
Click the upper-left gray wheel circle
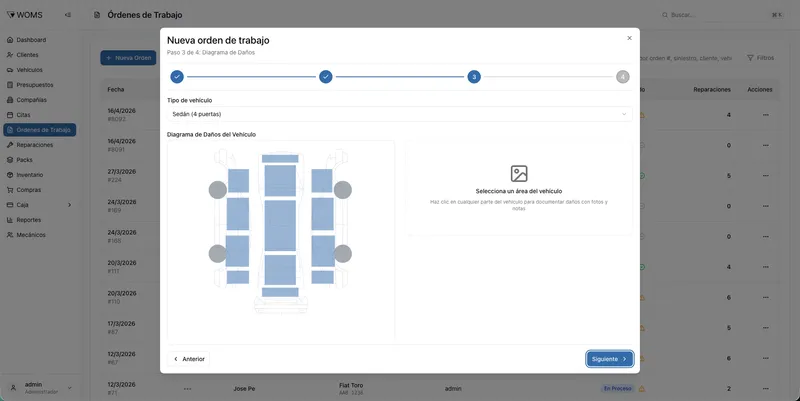[218, 190]
